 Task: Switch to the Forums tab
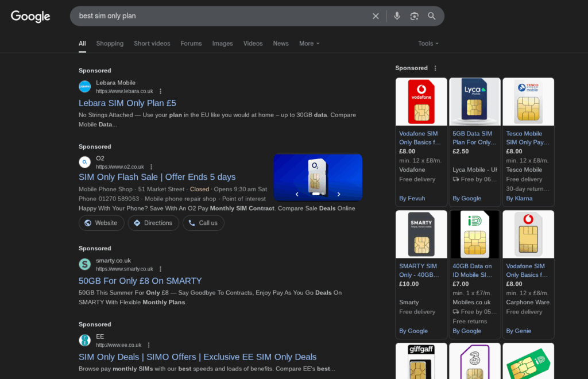pos(191,44)
